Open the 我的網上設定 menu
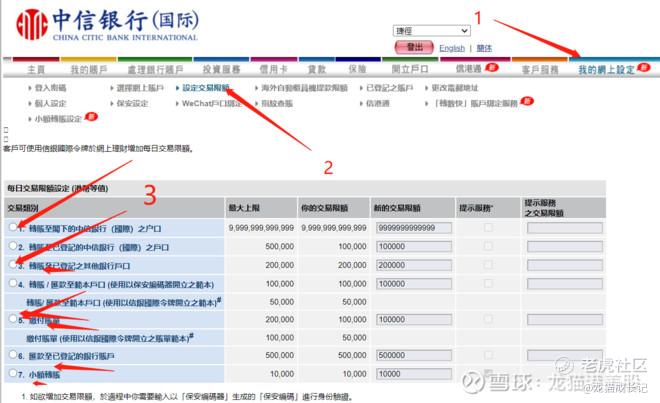This screenshot has width=660, height=403. pos(606,70)
